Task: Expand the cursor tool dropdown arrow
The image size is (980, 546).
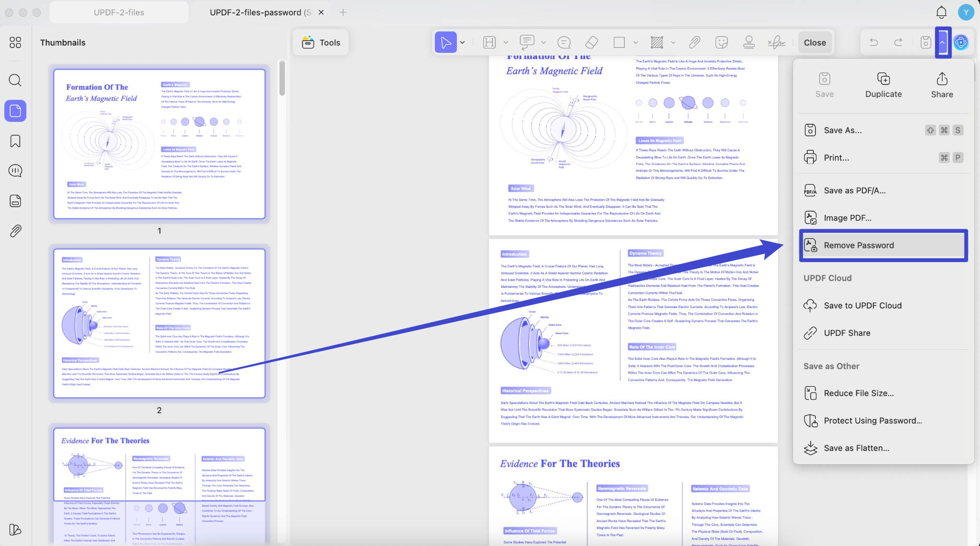Action: [462, 42]
